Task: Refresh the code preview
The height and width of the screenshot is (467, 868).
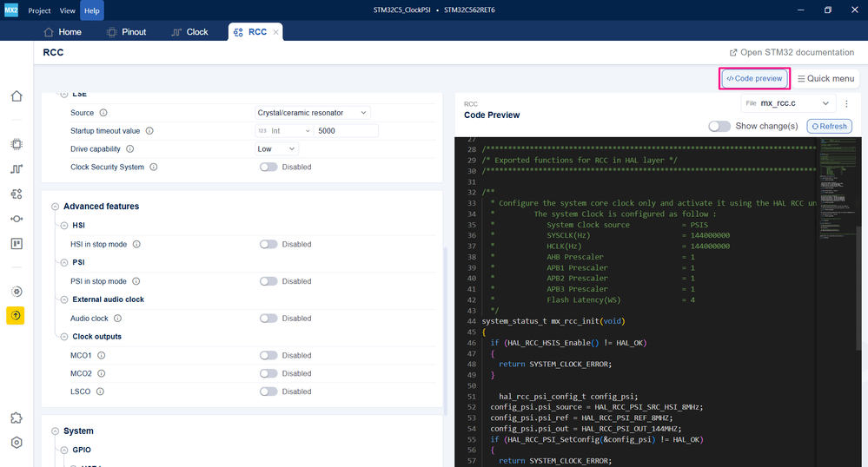Action: 829,126
